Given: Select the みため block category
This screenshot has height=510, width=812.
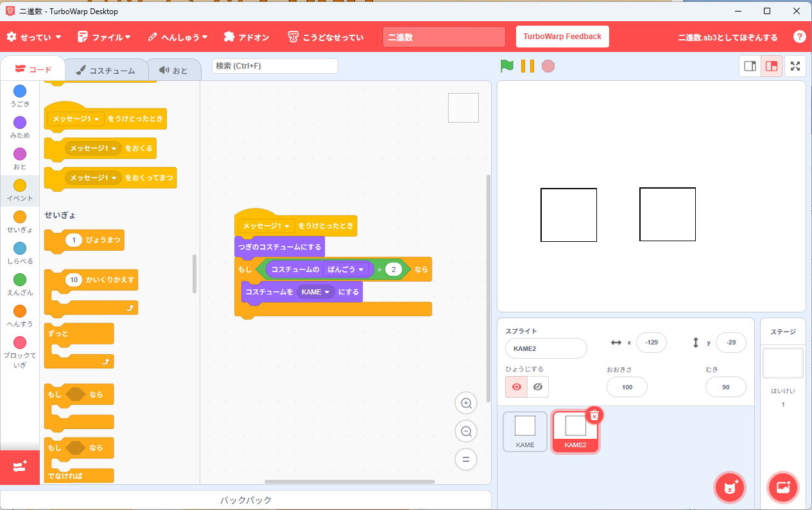Looking at the screenshot, I should coord(20,128).
